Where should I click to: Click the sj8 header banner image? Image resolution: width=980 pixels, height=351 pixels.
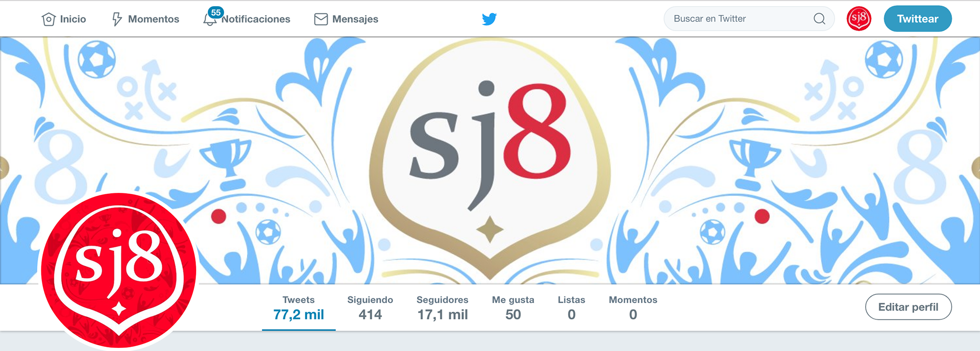[490, 160]
